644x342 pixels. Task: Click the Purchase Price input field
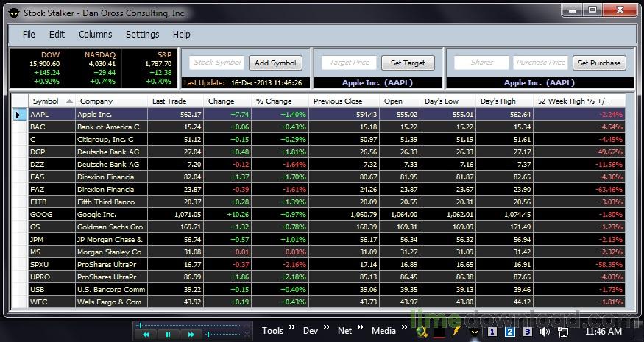pos(540,63)
